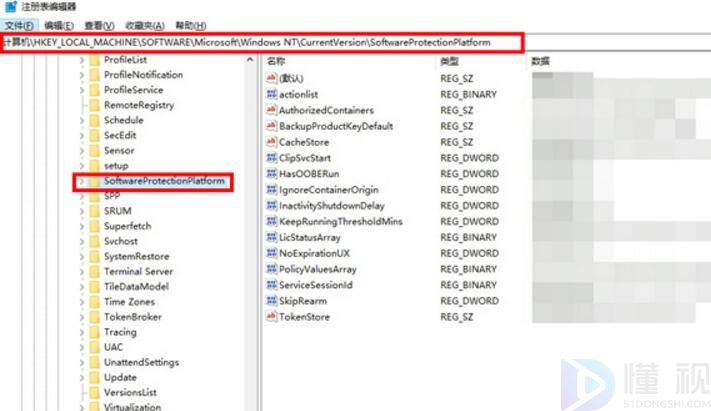Click the registry path address bar
This screenshot has width=711, height=411.
pyautogui.click(x=262, y=43)
